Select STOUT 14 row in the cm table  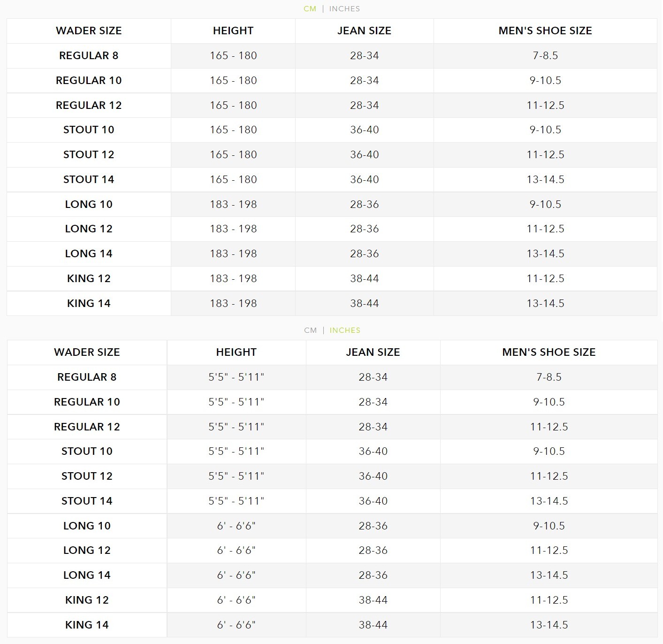point(332,179)
